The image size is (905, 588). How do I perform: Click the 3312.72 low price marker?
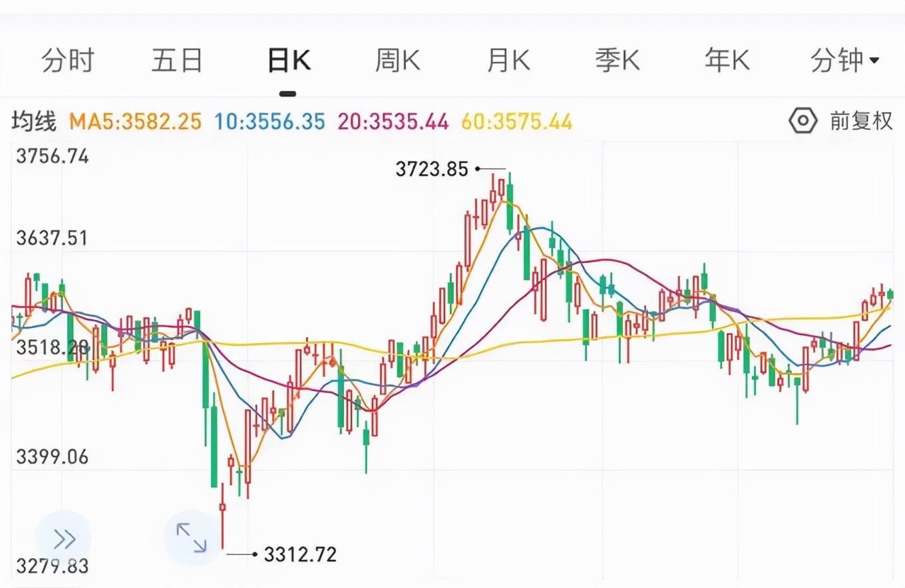coord(299,553)
